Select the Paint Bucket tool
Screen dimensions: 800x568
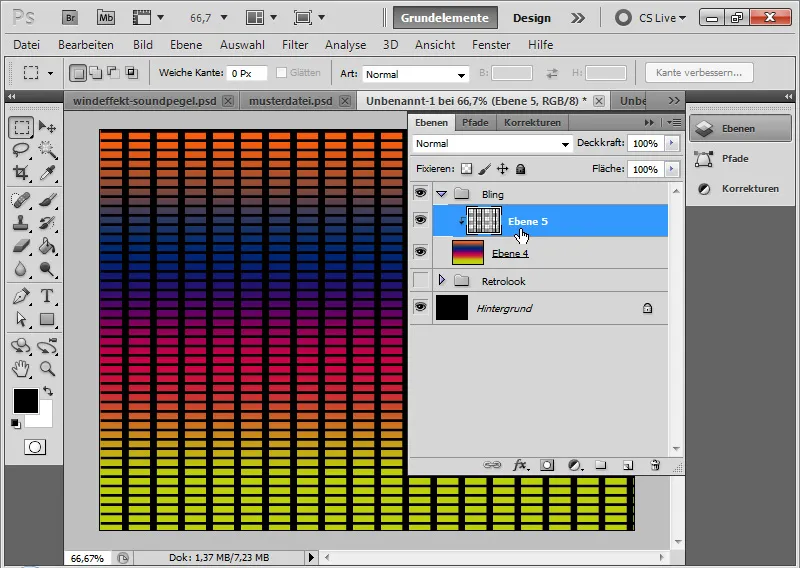pos(47,246)
